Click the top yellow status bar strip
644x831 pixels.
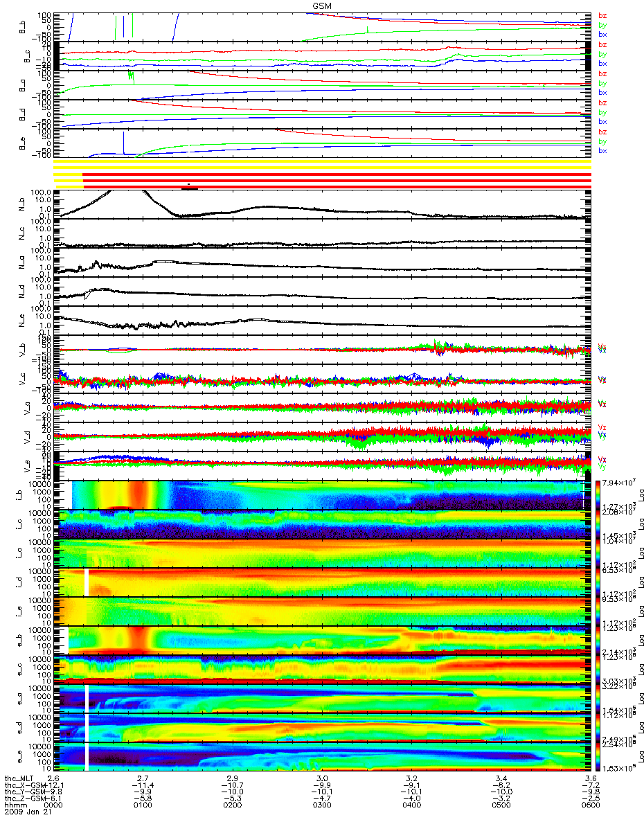322,163
